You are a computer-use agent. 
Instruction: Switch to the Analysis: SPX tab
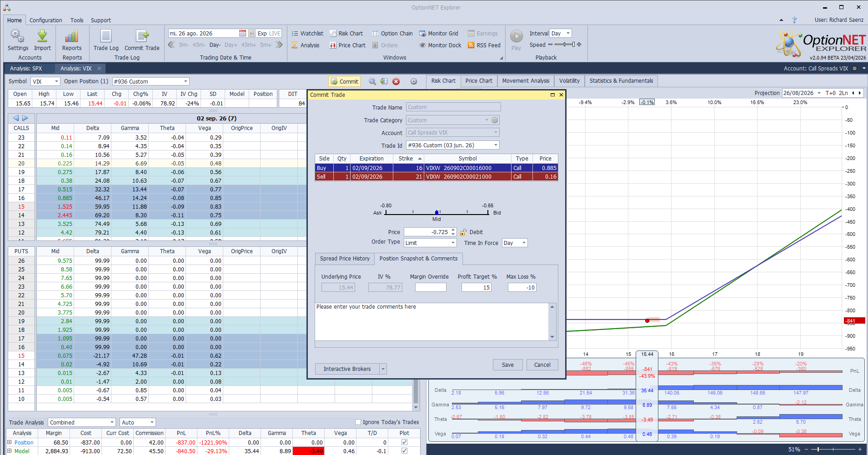click(x=26, y=69)
